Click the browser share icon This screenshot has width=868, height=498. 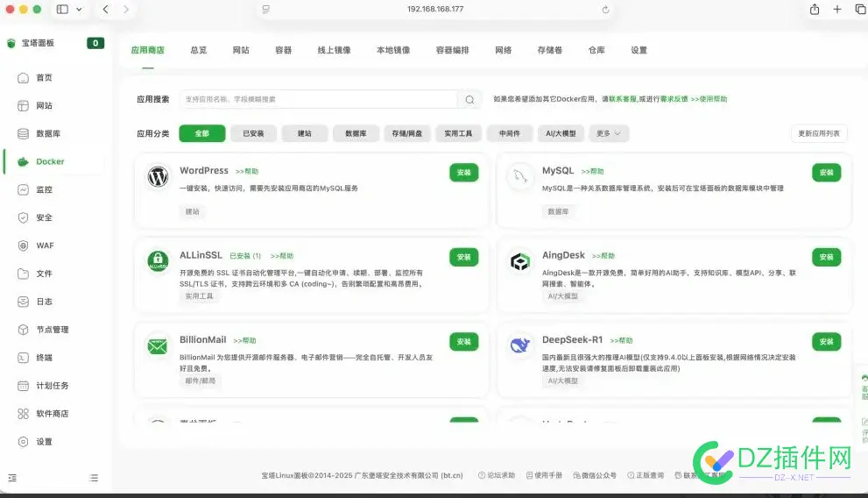tap(815, 10)
